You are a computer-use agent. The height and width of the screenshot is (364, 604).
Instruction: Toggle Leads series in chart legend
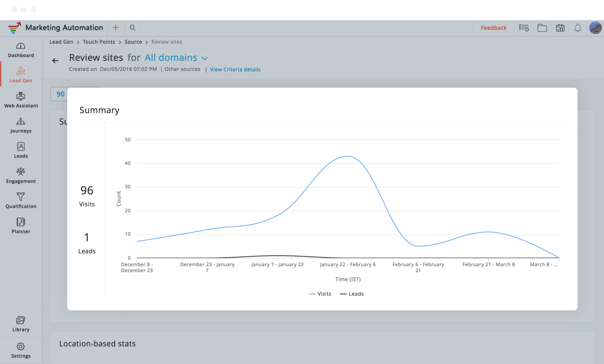pos(352,294)
